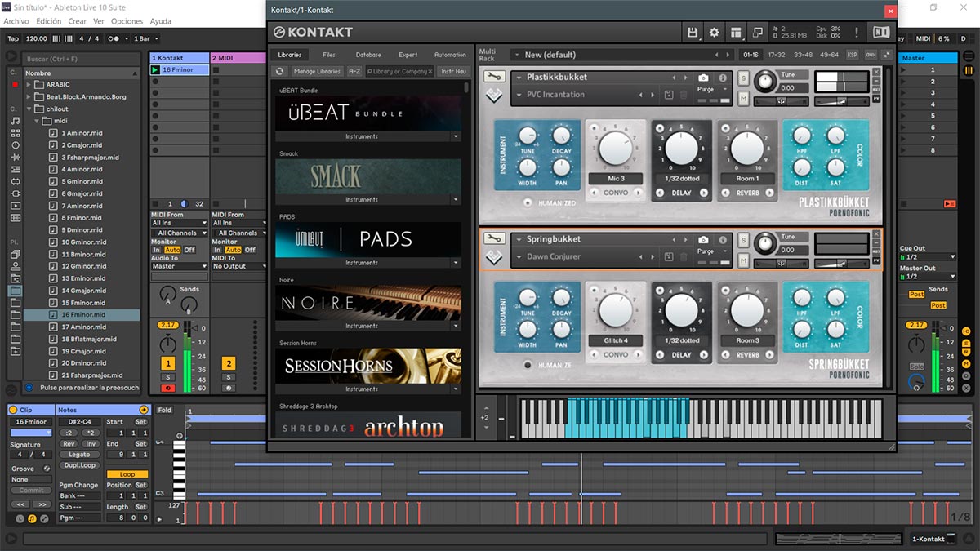
Task: Mute the Springbukket instrument with its M button
Action: click(744, 260)
